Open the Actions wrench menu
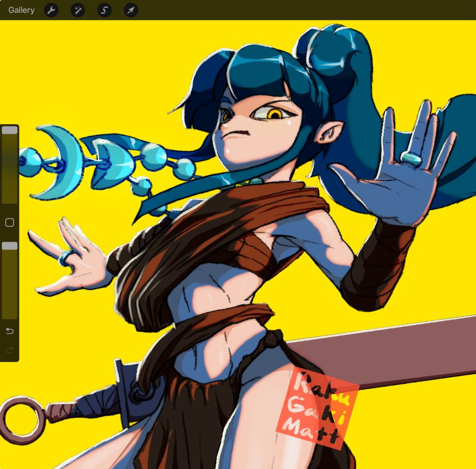The width and height of the screenshot is (476, 469). coord(51,10)
